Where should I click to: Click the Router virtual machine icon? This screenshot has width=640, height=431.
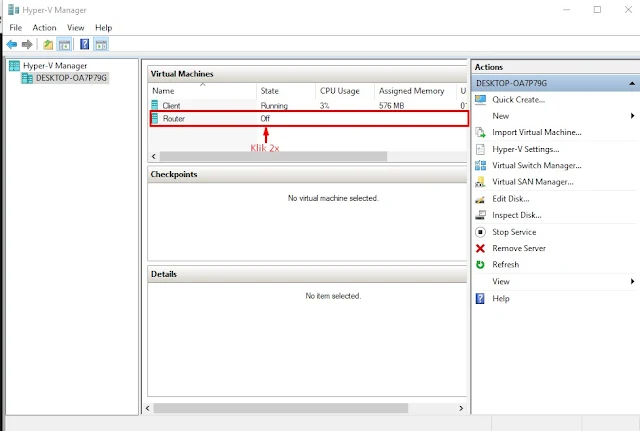pyautogui.click(x=155, y=118)
